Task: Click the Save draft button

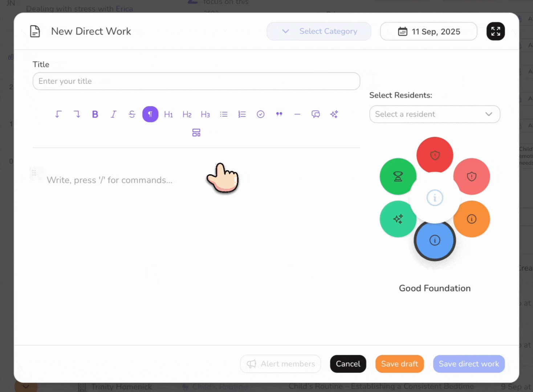Action: point(399,364)
